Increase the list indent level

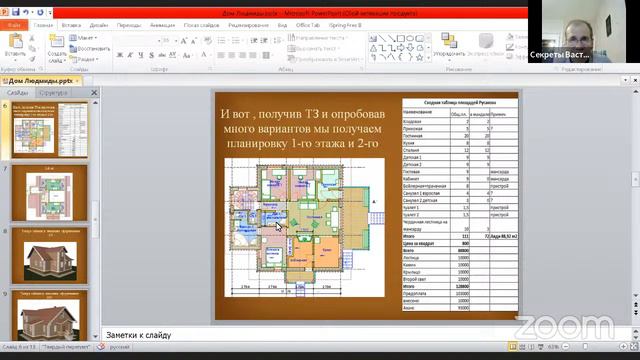[264, 41]
